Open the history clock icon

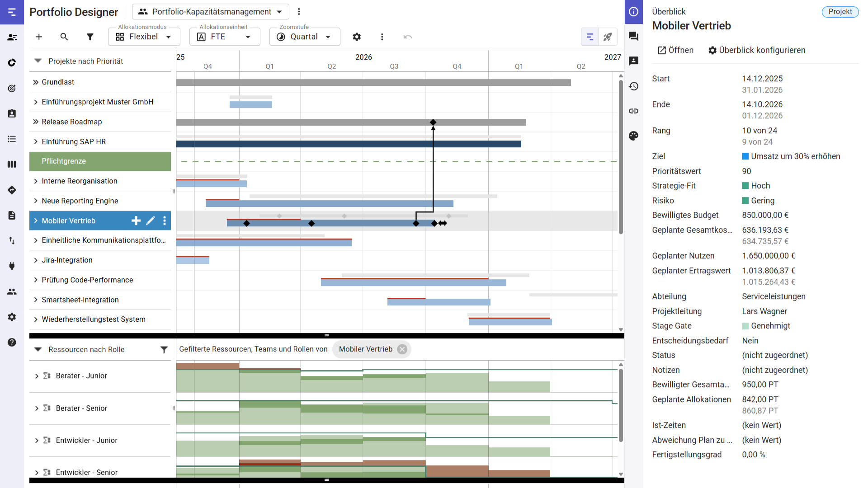(x=633, y=86)
